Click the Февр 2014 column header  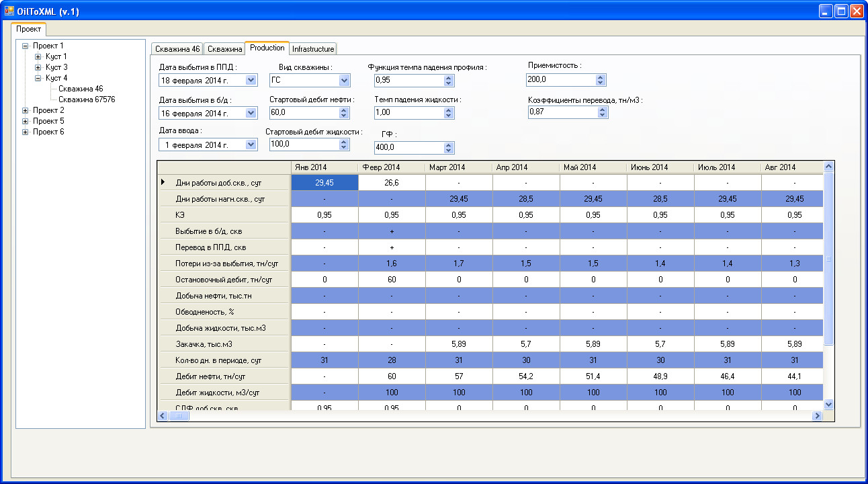[392, 167]
